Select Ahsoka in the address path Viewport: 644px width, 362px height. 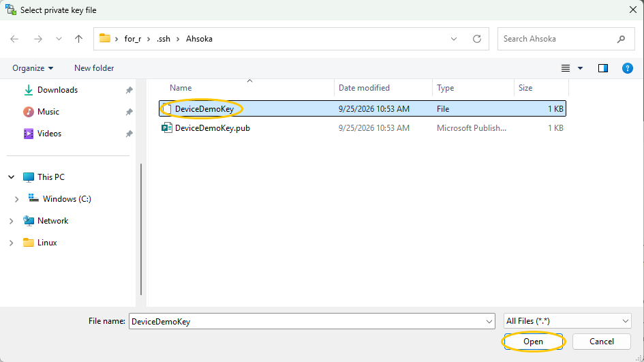tap(199, 39)
